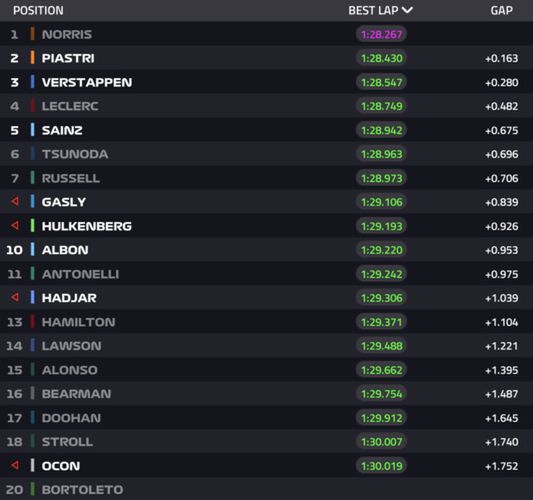Select Piastri's 1:28.430 lap time badge
Viewport: 533px width, 500px height.
(x=381, y=58)
